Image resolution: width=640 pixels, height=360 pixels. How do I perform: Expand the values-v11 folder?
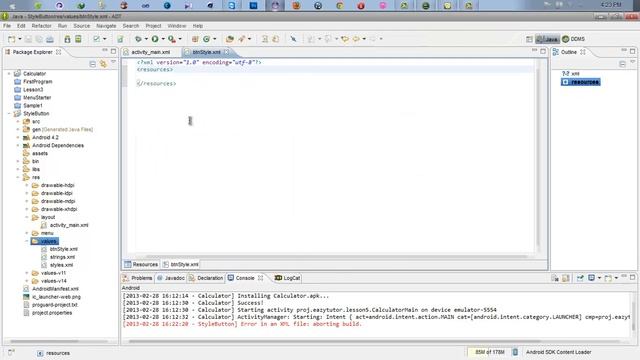[27, 273]
